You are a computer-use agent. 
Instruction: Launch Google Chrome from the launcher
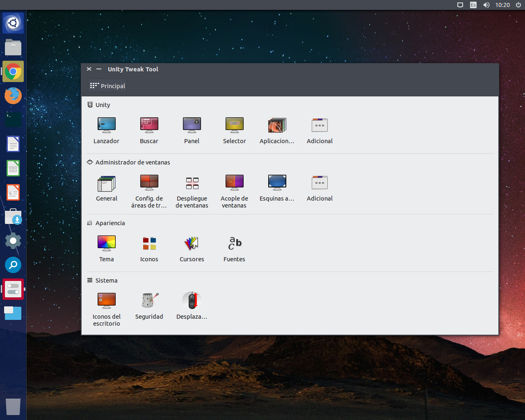(x=13, y=71)
